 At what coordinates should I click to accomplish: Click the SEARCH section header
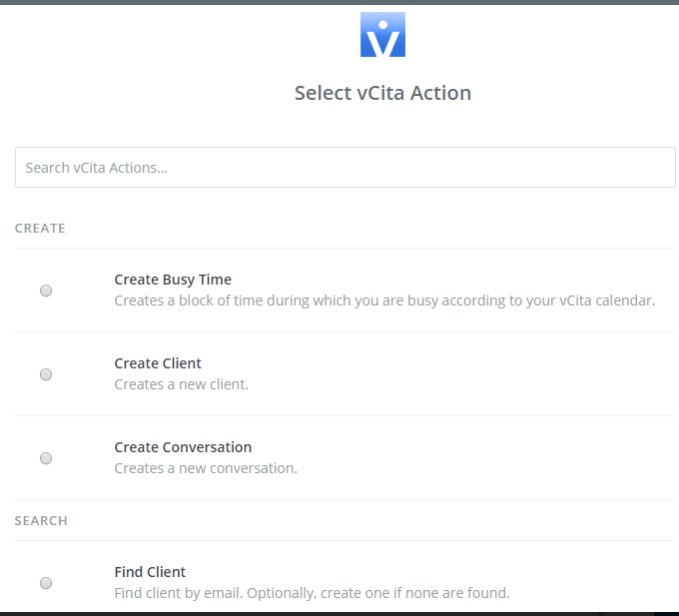[41, 521]
